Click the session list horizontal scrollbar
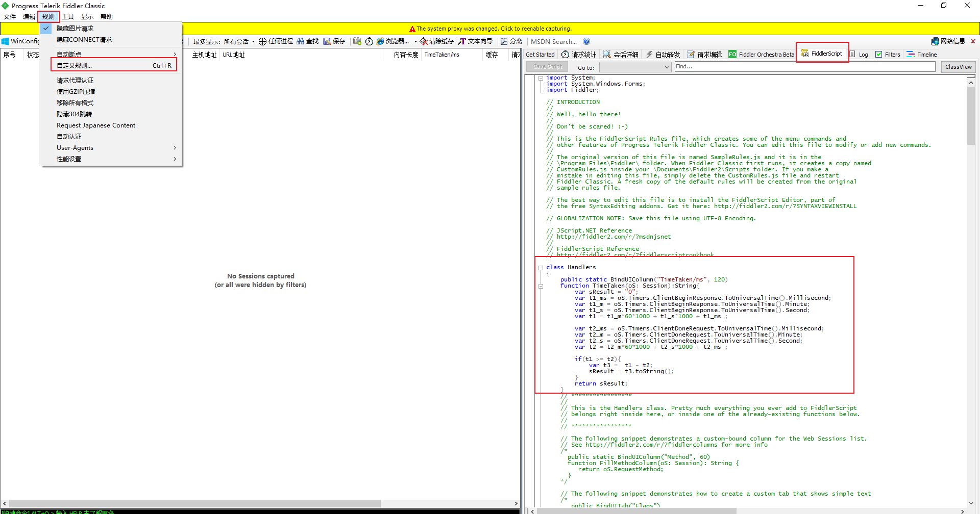The height and width of the screenshot is (514, 980). 195,503
